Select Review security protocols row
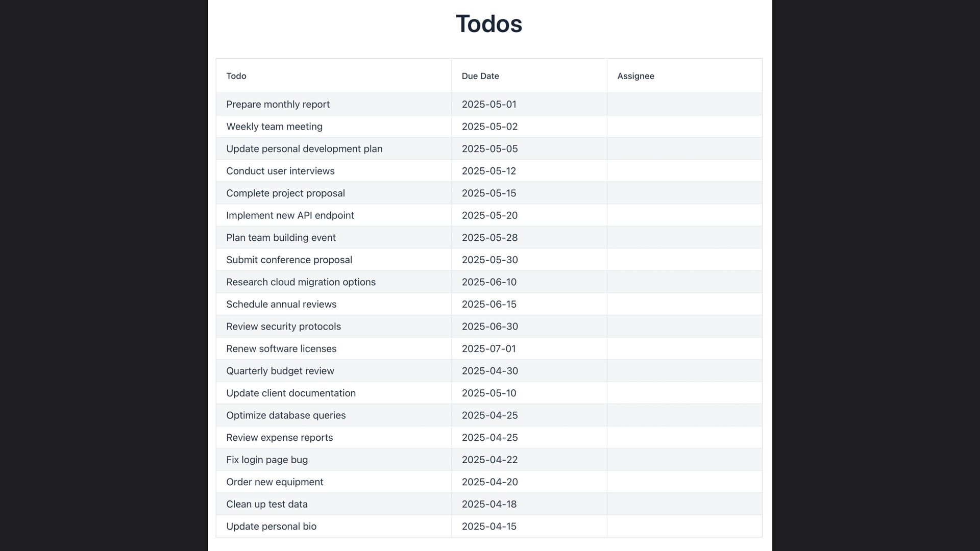Screen dimensions: 980x551 489,327
